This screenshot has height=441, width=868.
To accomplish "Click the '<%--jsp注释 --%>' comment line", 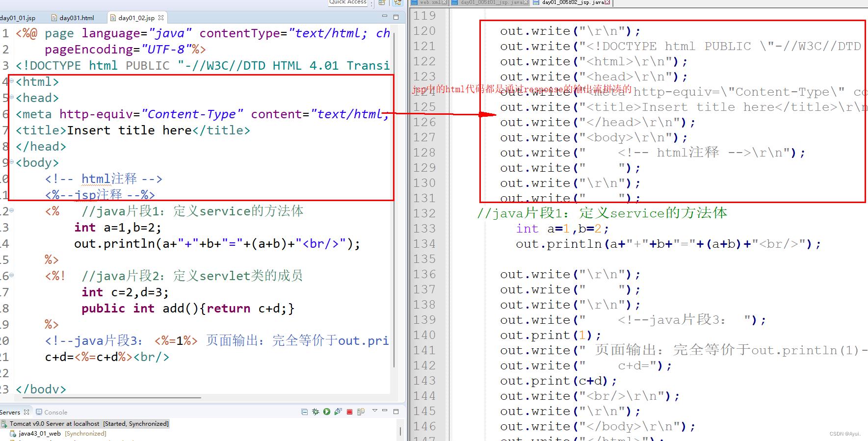I will coord(100,195).
